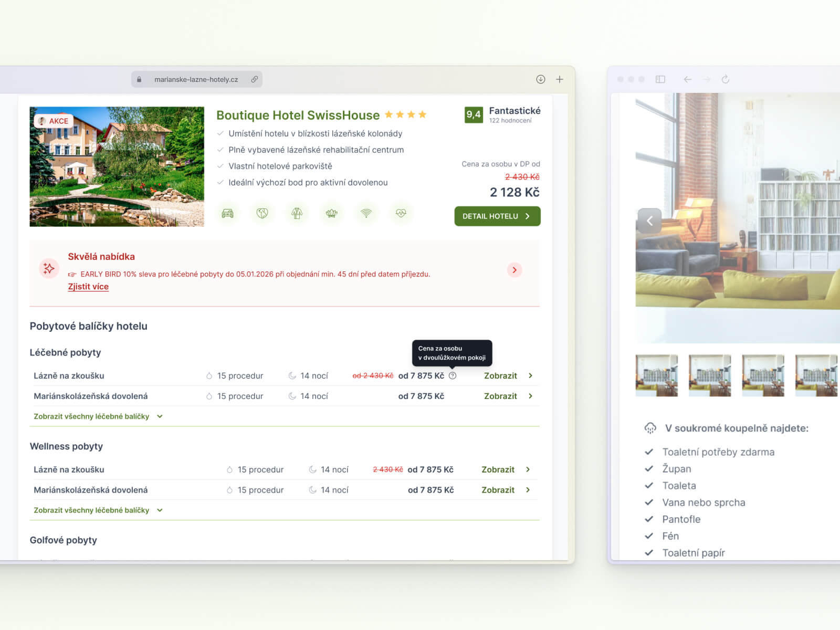840x630 pixels.
Task: Click the parking car amenity icon
Action: 227,213
